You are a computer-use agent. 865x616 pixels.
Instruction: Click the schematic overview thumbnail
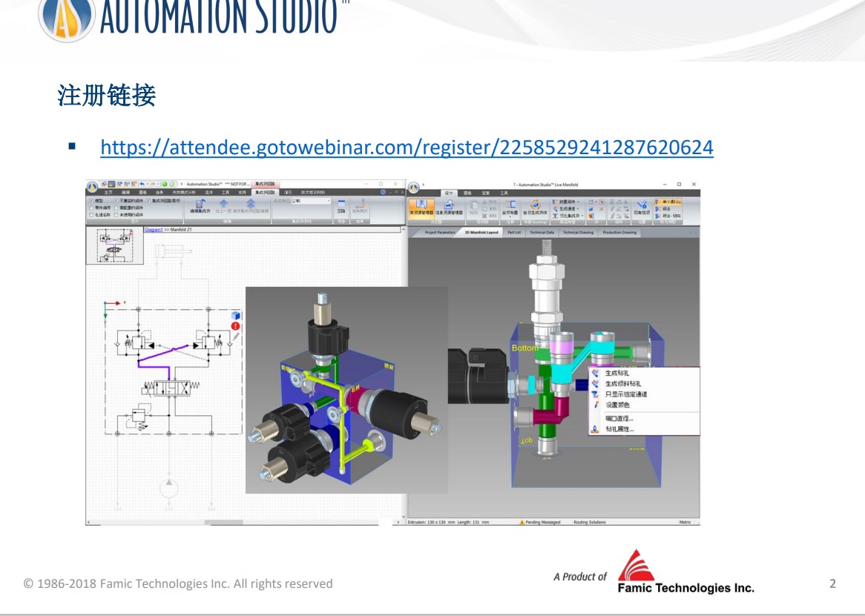click(x=115, y=246)
